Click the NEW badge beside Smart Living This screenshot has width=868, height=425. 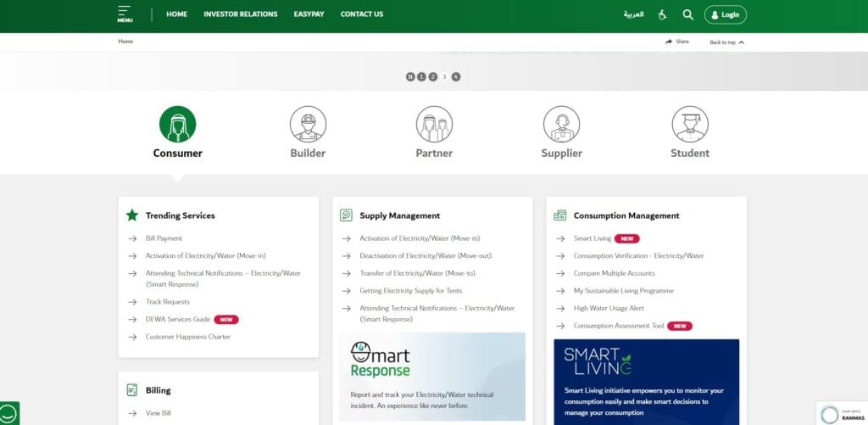click(x=626, y=239)
